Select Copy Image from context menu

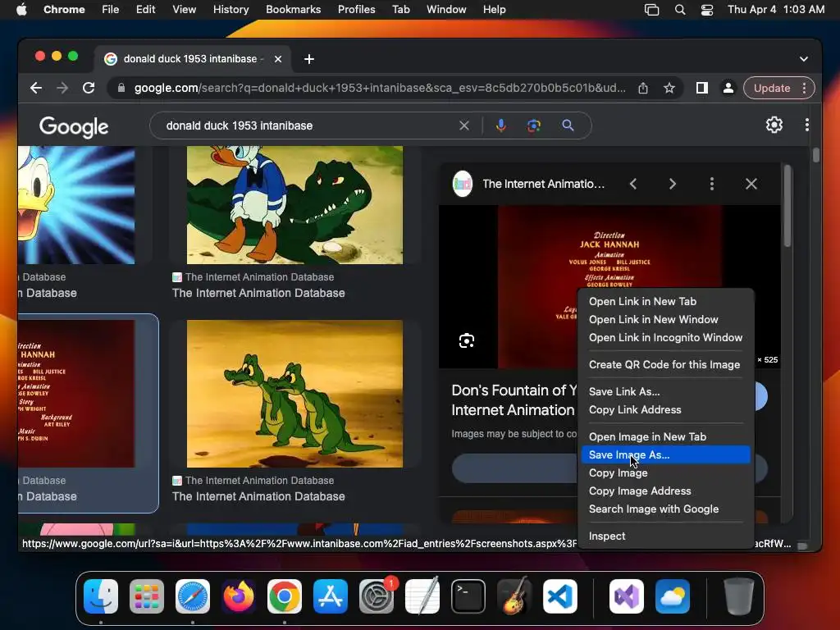666,473
